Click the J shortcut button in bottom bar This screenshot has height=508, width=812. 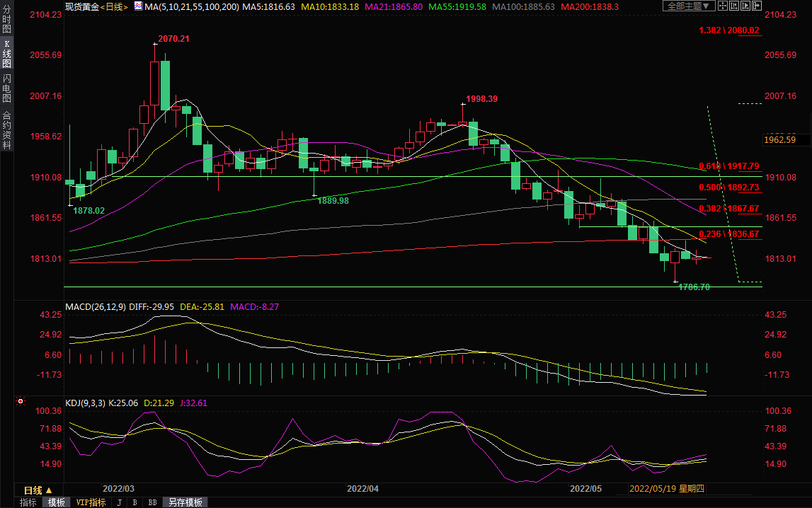(118, 502)
